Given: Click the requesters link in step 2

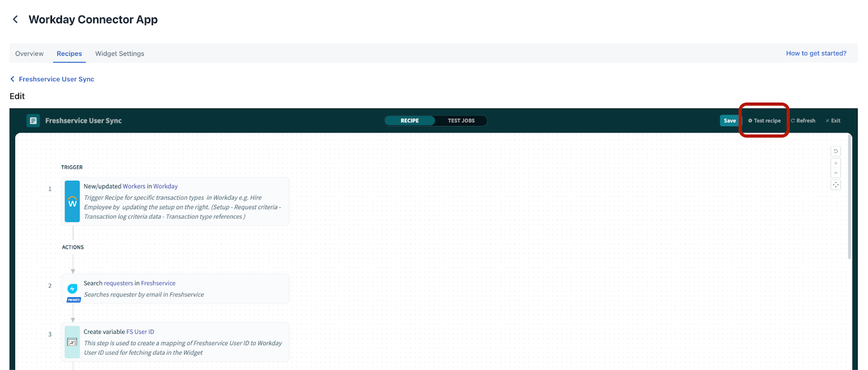Looking at the screenshot, I should pos(118,283).
